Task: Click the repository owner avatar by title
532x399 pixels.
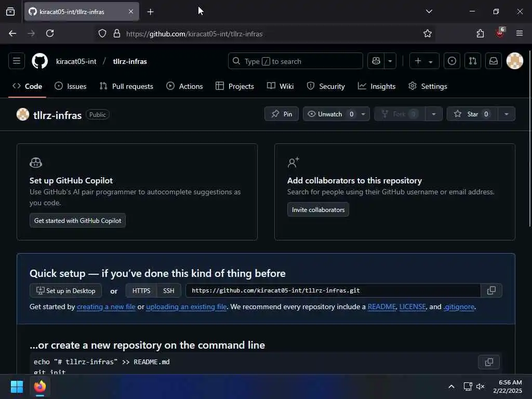Action: [23, 114]
